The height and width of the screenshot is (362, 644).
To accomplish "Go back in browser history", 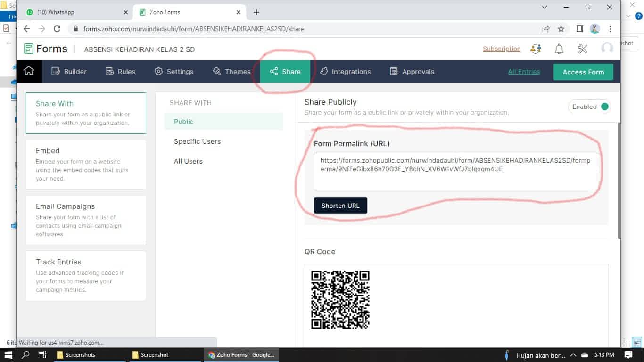I will click(x=27, y=29).
